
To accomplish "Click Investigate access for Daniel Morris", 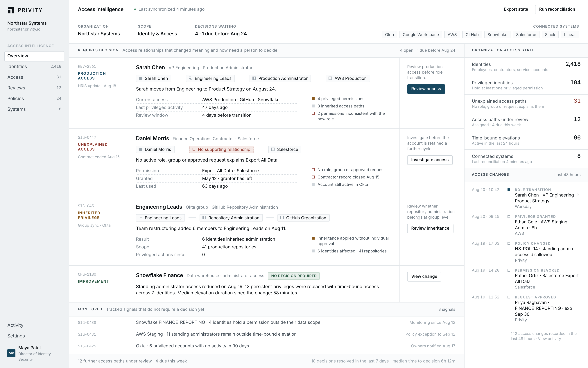I will 430,160.
